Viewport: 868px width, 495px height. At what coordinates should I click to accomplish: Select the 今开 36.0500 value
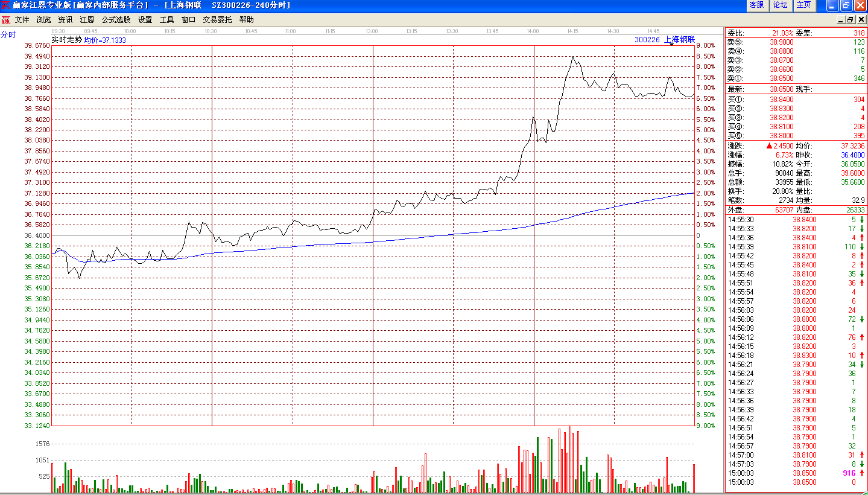854,164
